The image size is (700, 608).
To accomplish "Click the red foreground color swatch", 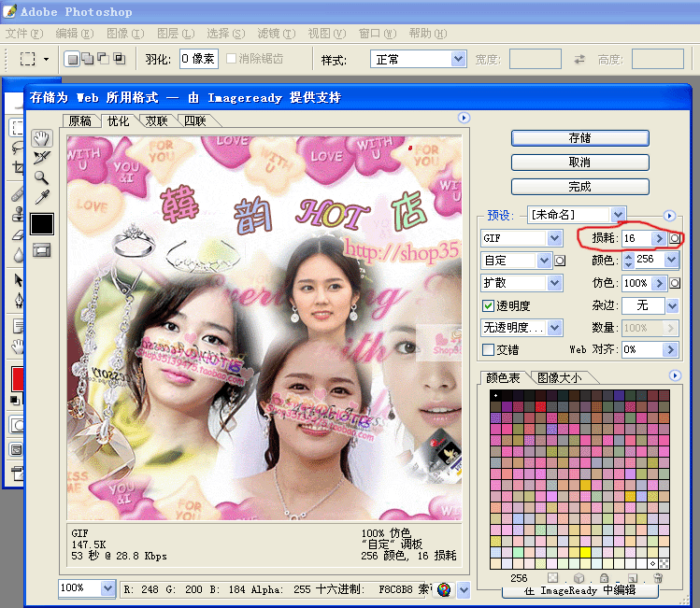I will [17, 379].
